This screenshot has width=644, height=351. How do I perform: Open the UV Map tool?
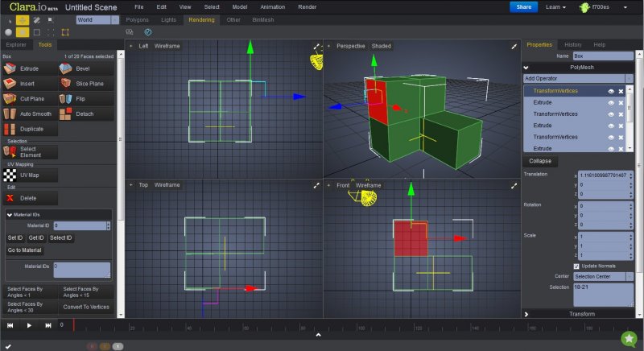tap(29, 174)
